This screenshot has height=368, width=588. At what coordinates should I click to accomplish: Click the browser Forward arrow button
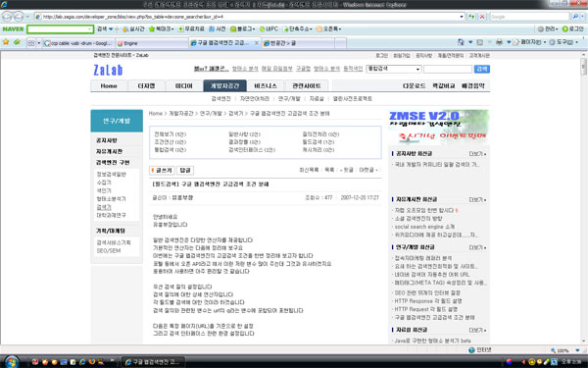click(19, 17)
